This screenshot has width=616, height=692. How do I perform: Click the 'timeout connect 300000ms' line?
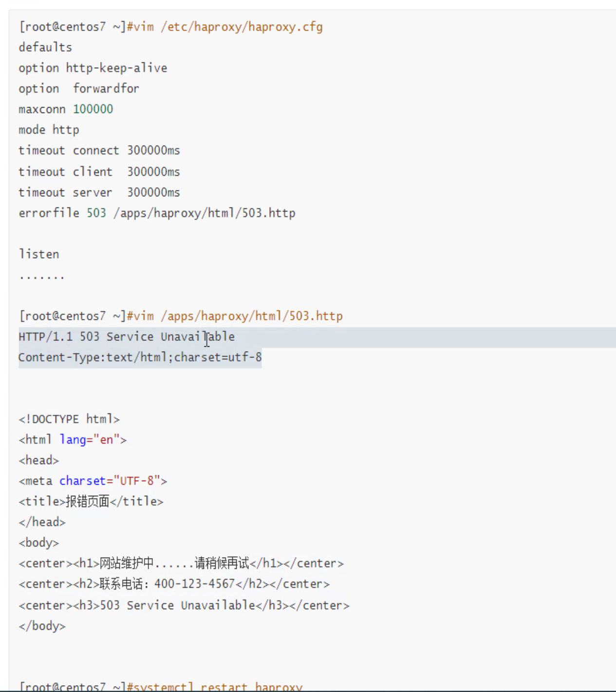tap(99, 150)
